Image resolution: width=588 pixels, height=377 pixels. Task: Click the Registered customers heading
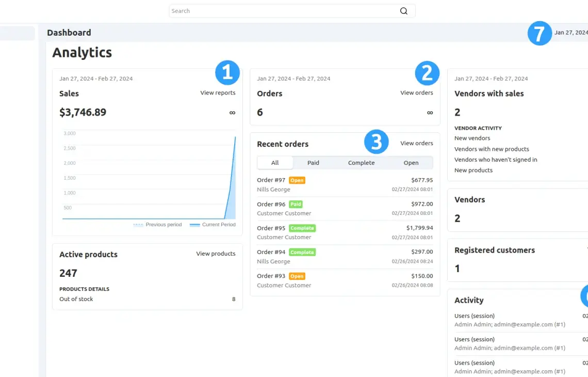click(x=495, y=250)
